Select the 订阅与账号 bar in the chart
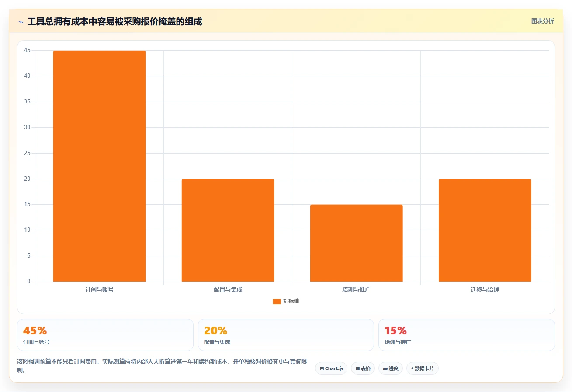Image resolution: width=572 pixels, height=392 pixels. [x=99, y=166]
